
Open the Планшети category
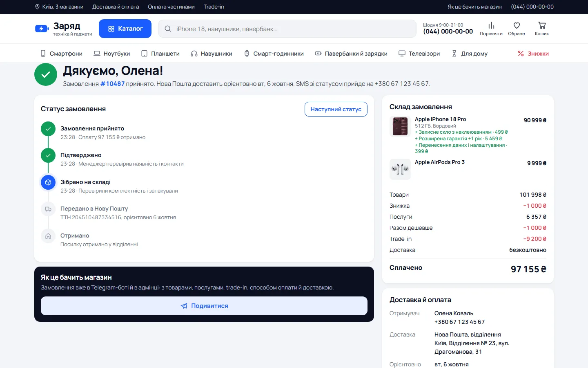coord(160,54)
